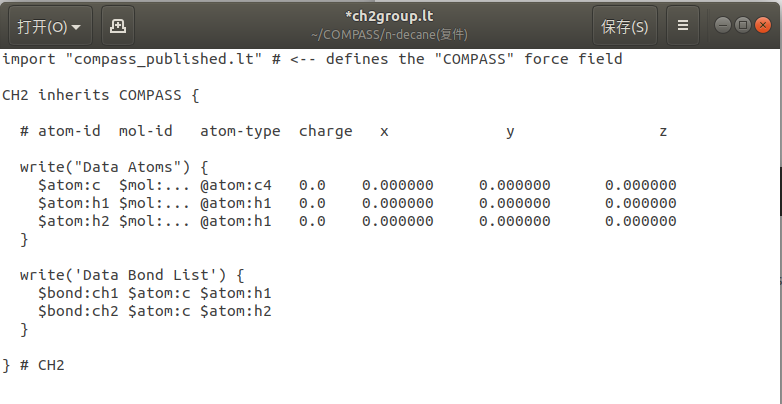Click the $atom:h1 row charge 0.0

click(x=312, y=203)
